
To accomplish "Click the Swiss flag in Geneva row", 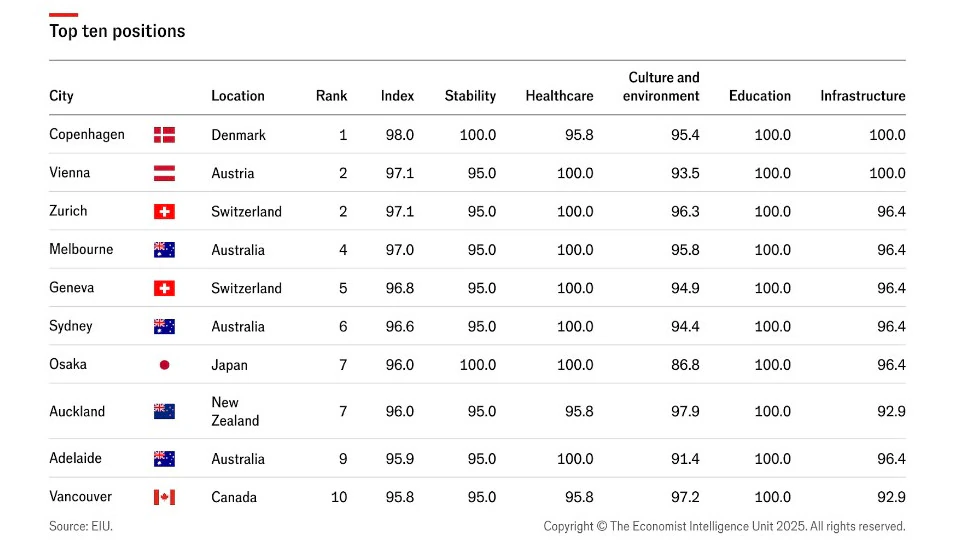I will pos(164,288).
